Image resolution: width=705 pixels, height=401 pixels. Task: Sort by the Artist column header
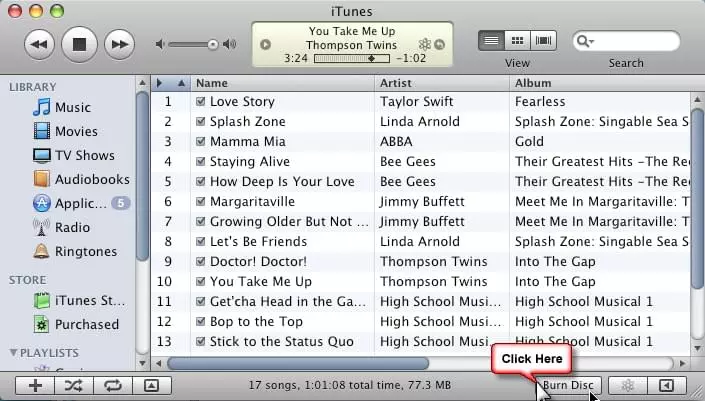(x=442, y=83)
